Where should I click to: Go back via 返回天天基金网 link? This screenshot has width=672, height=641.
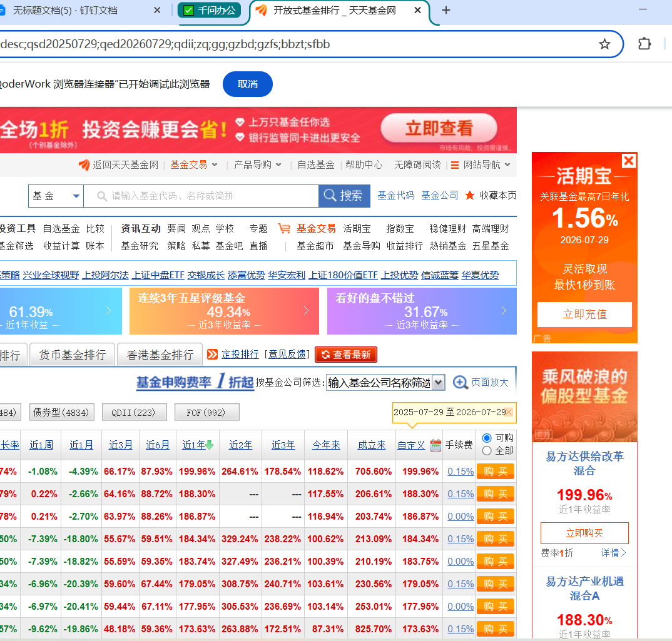click(119, 164)
